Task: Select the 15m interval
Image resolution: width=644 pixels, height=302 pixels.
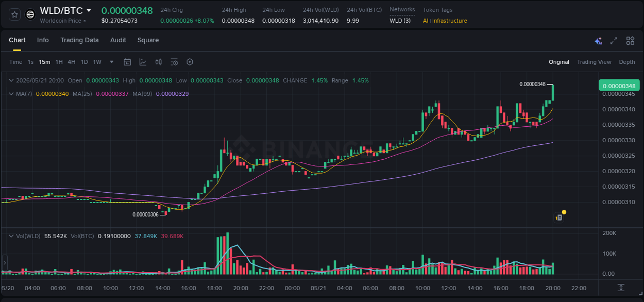Action: tap(44, 62)
